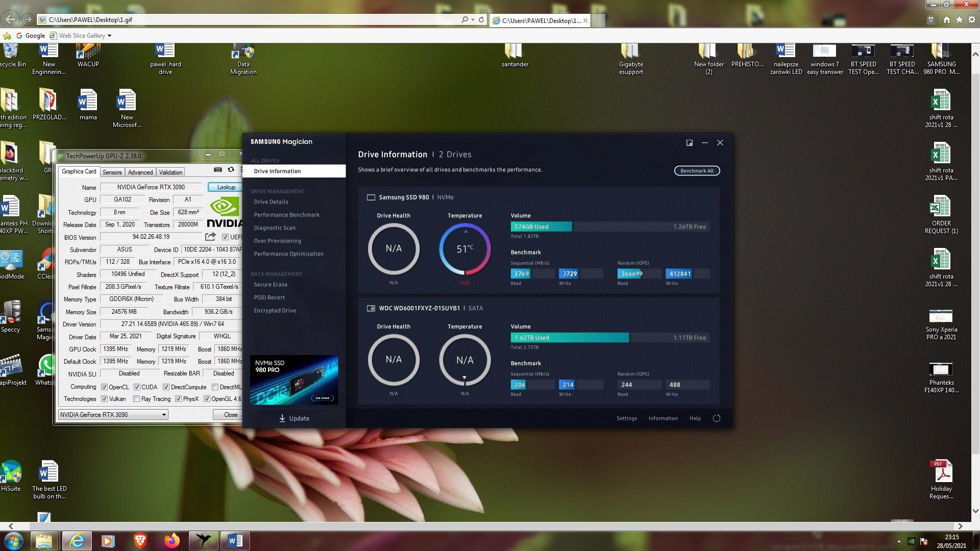Click the GPU-Z screenshot camera icon
Image resolution: width=980 pixels, height=551 pixels.
[218, 170]
